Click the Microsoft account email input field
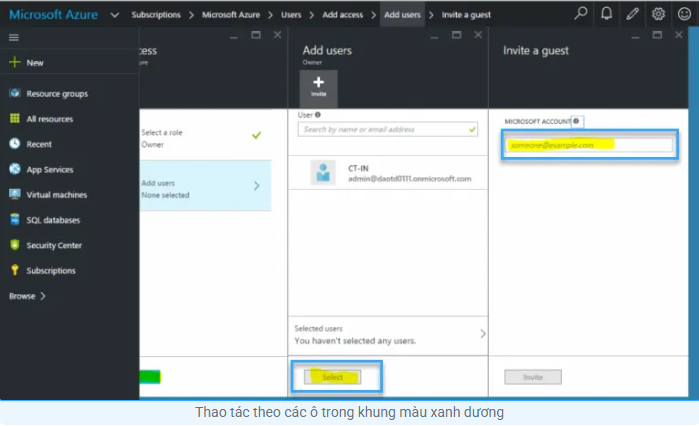 point(589,145)
